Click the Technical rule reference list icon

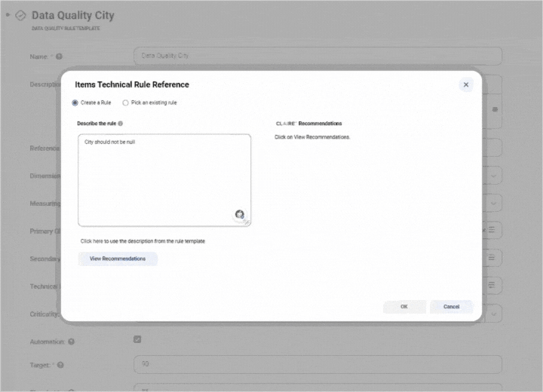click(x=492, y=285)
